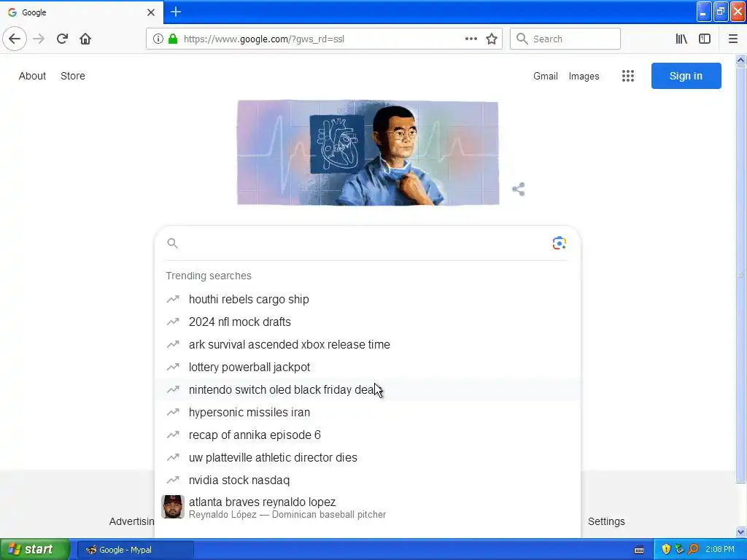Click the green secure padlock icon

173,39
